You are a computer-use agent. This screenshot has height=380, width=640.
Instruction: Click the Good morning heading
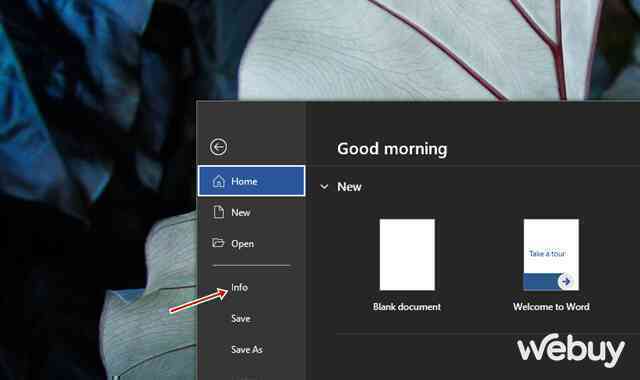[x=392, y=149]
